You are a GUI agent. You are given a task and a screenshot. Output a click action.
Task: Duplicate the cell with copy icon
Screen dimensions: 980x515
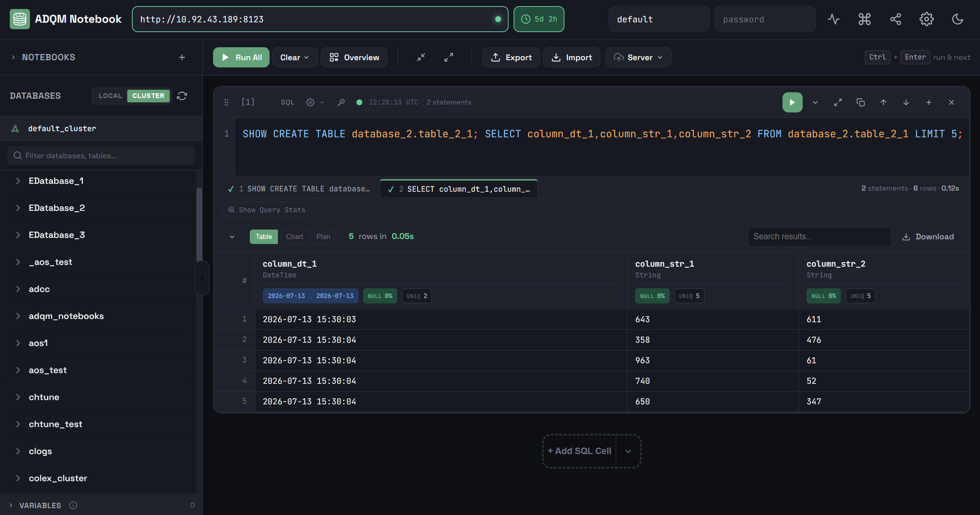tap(861, 102)
